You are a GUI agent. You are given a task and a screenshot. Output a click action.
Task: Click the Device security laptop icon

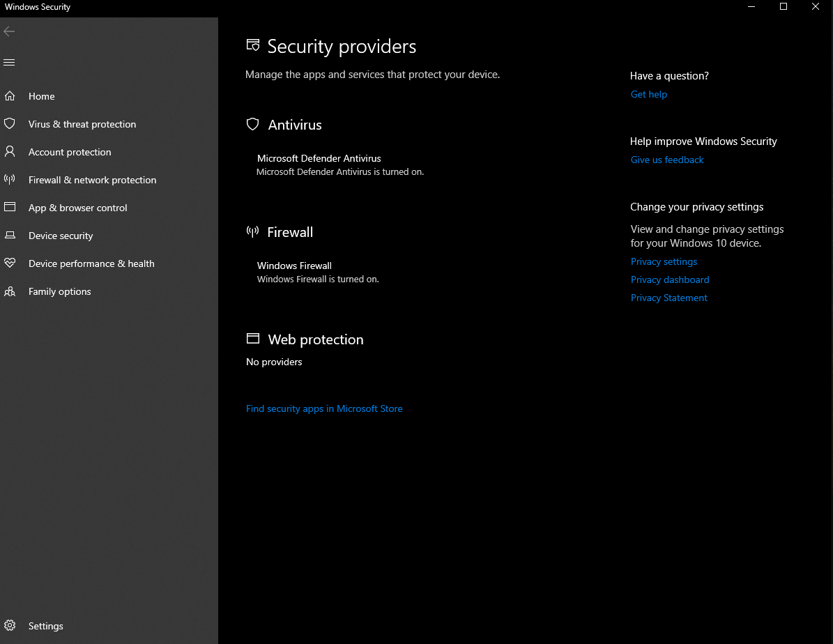[x=10, y=235]
